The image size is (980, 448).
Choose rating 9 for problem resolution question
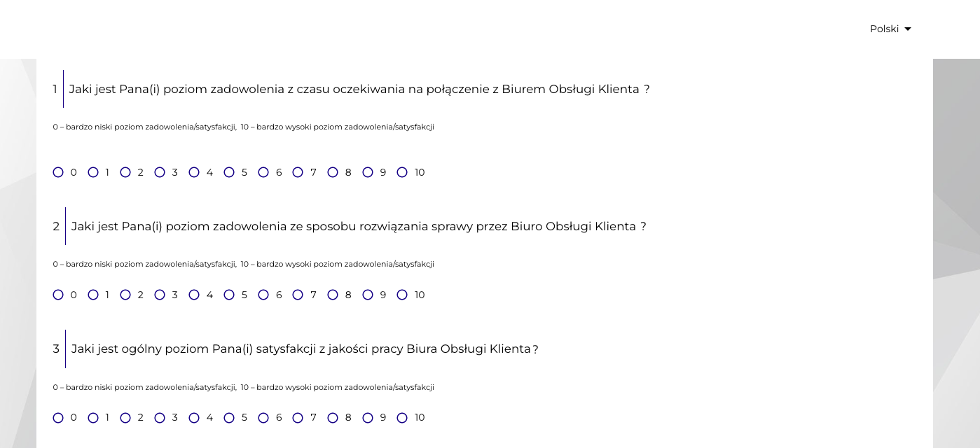(x=368, y=295)
